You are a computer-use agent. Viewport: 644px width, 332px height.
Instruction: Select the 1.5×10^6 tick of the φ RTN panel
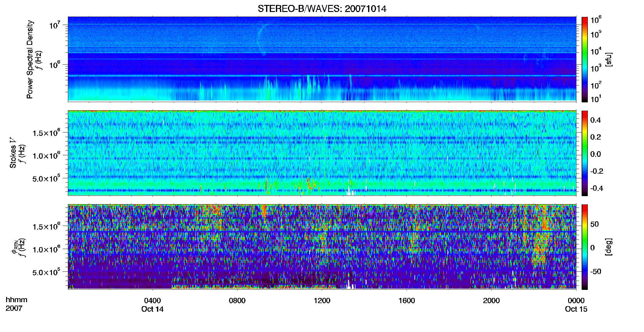tap(46, 227)
